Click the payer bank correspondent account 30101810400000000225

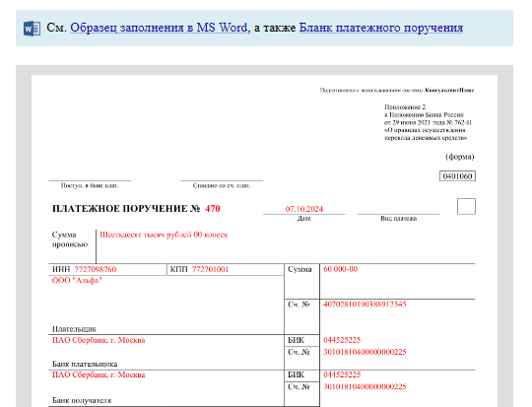click(365, 352)
